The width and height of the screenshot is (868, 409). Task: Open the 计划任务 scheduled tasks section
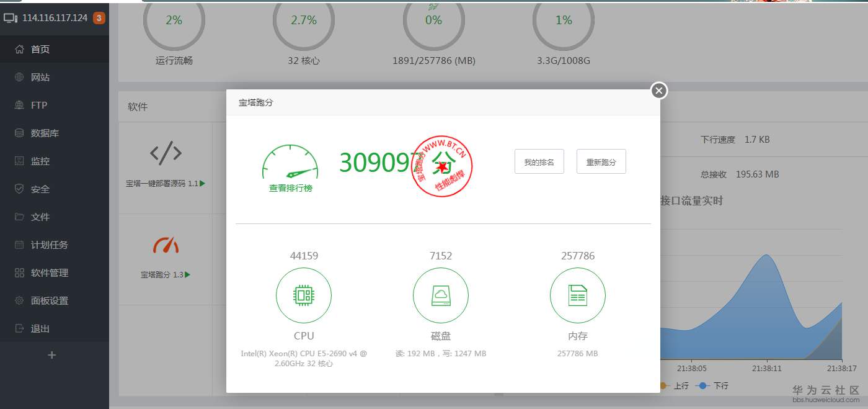point(55,245)
